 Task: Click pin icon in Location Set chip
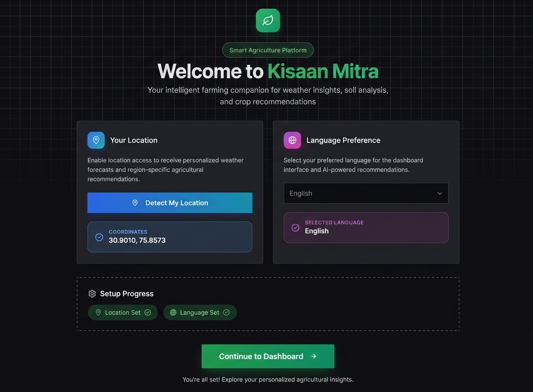[98, 313]
